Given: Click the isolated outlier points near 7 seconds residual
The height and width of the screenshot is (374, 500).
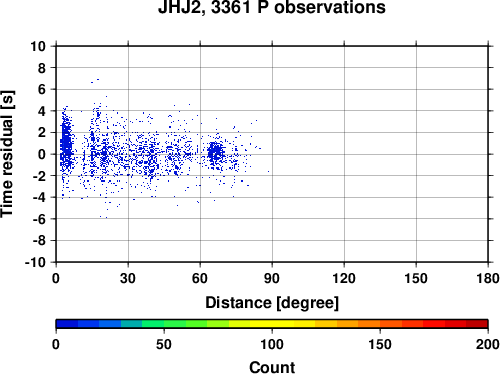Looking at the screenshot, I should tap(95, 81).
